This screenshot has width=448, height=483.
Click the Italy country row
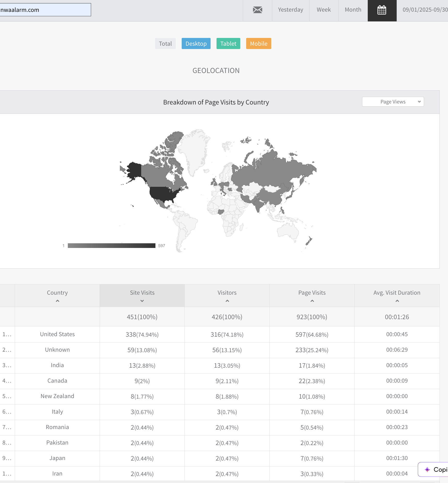(220, 412)
